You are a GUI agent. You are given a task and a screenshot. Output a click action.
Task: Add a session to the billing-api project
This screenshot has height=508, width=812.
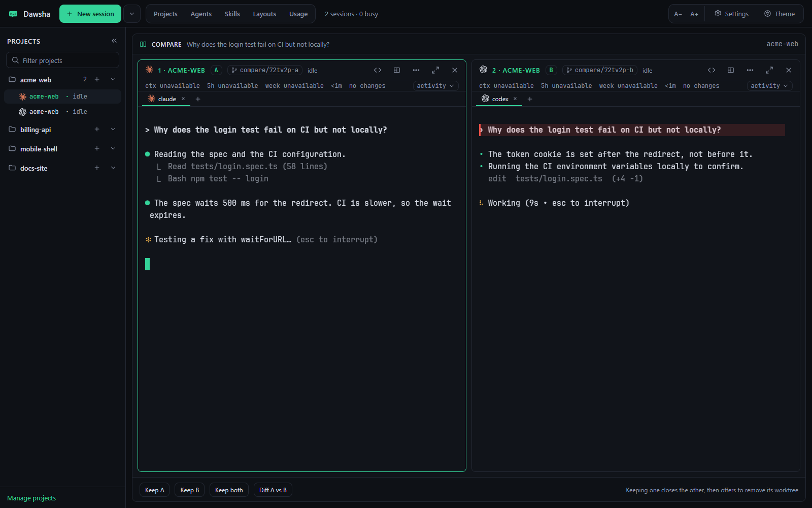pos(97,129)
